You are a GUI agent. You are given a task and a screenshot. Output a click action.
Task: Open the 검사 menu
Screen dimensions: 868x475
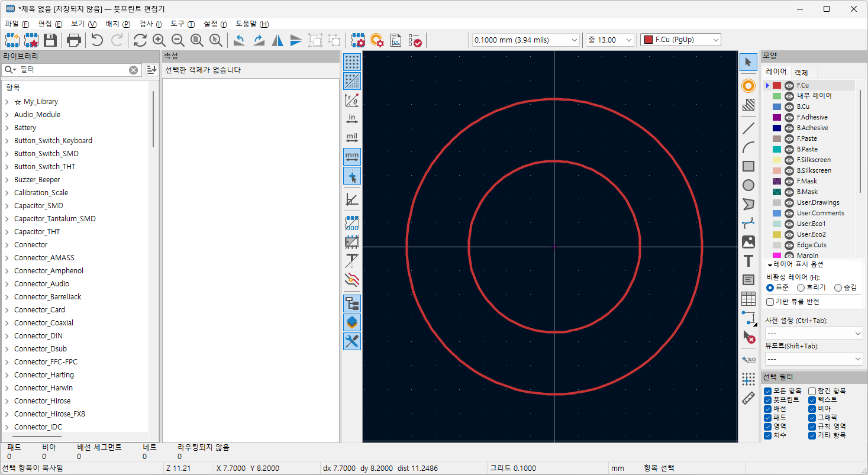(x=150, y=24)
